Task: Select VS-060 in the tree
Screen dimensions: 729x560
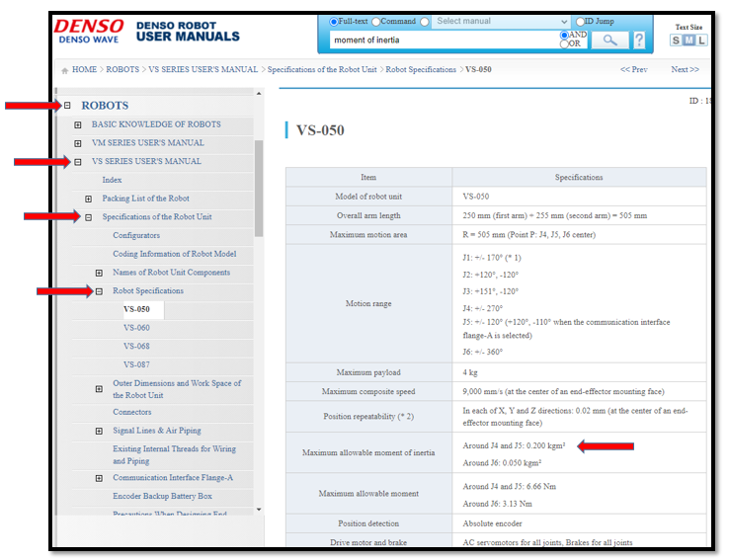Action: click(x=136, y=328)
